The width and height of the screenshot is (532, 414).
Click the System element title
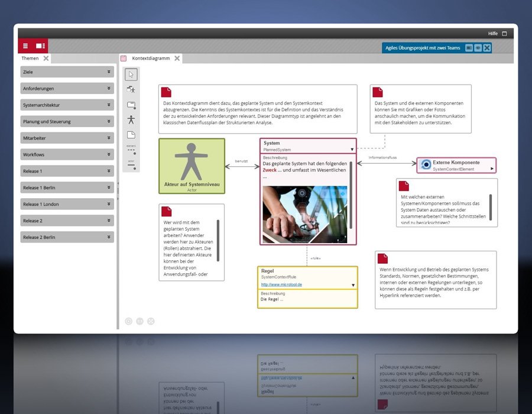(x=272, y=143)
